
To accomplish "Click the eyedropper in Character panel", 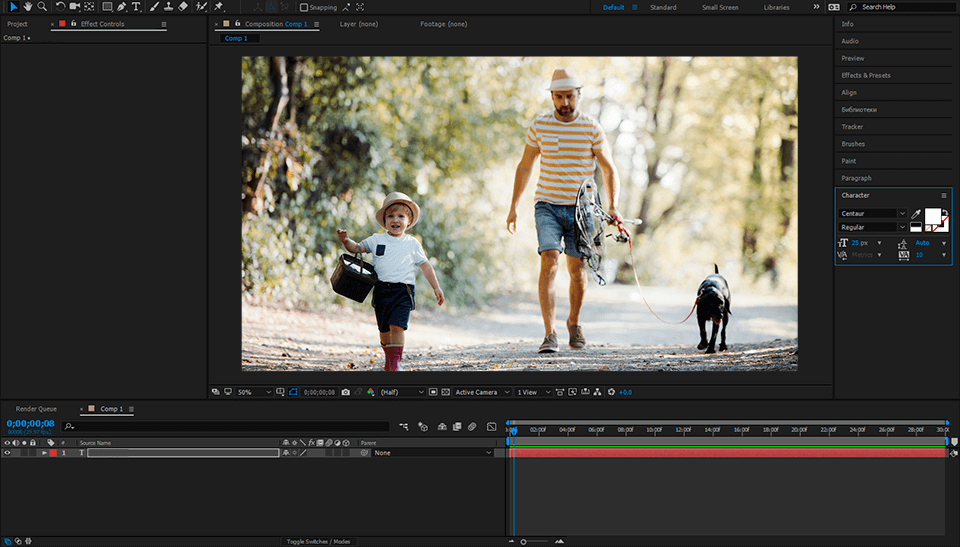I will [x=916, y=214].
